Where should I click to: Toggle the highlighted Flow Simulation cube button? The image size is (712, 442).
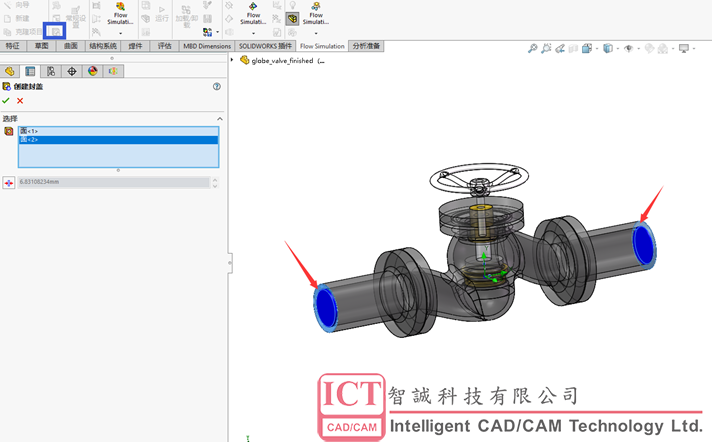[x=292, y=18]
